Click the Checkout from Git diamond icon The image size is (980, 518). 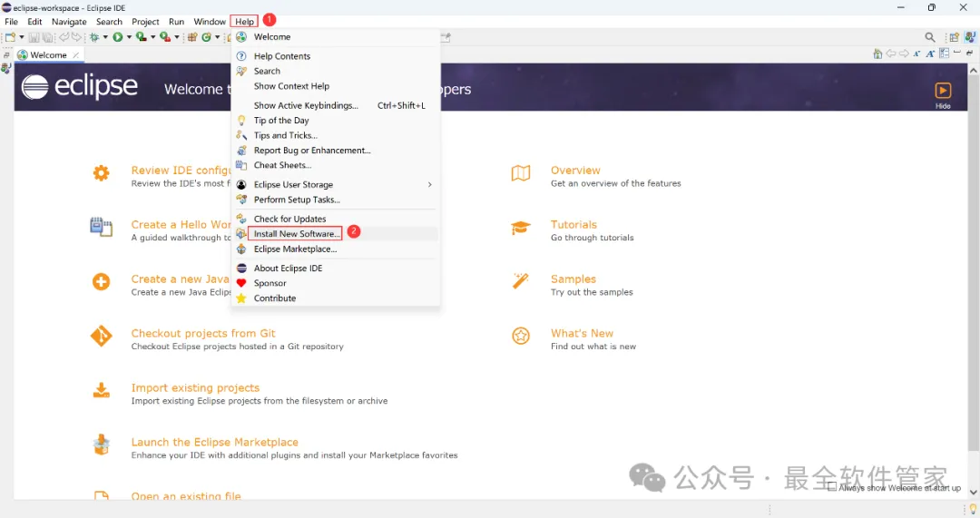point(102,337)
